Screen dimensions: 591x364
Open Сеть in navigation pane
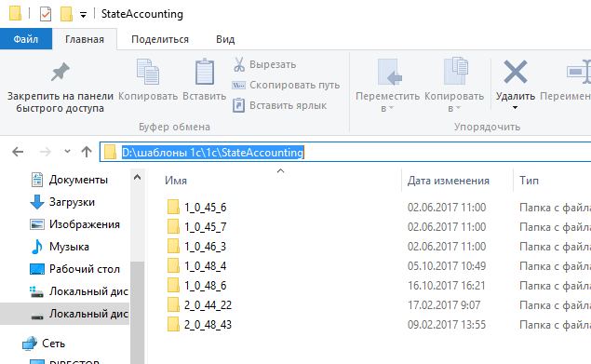[x=44, y=344]
